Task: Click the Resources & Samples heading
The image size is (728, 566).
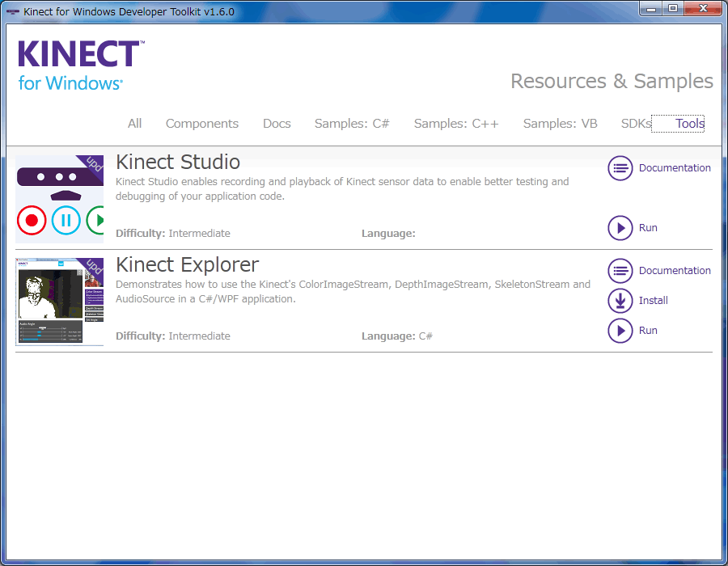Action: pyautogui.click(x=612, y=81)
